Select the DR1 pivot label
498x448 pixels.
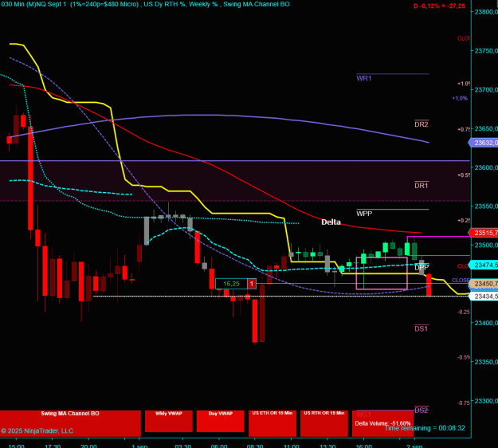(x=422, y=185)
